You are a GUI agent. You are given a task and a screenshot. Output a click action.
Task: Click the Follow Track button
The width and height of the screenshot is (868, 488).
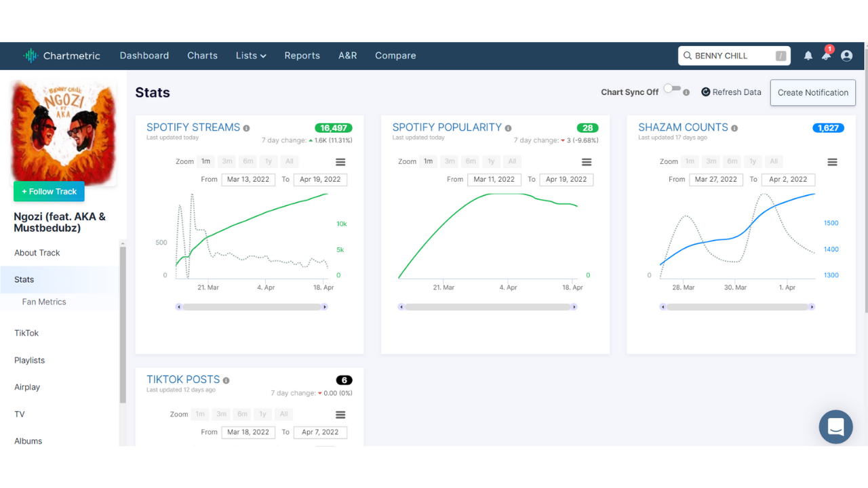click(49, 192)
